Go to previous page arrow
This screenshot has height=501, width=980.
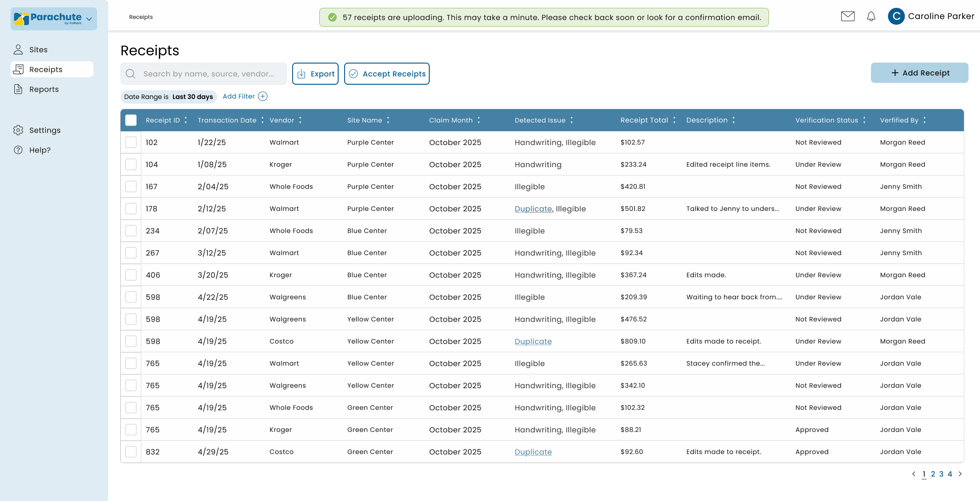[914, 474]
